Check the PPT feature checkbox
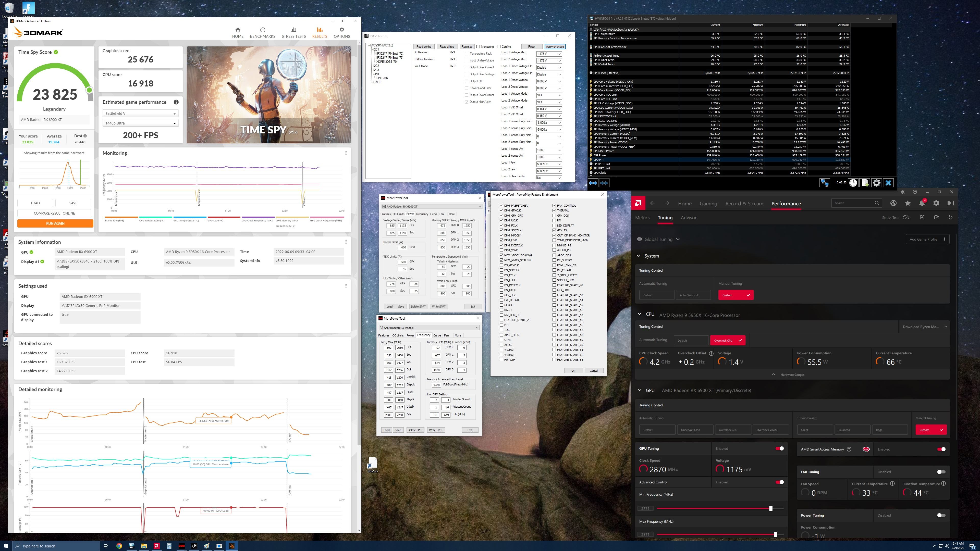 [501, 325]
